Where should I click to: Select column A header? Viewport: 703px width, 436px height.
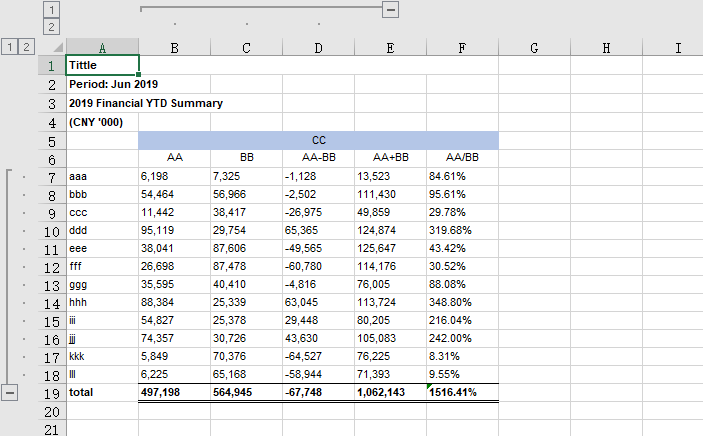[102, 48]
